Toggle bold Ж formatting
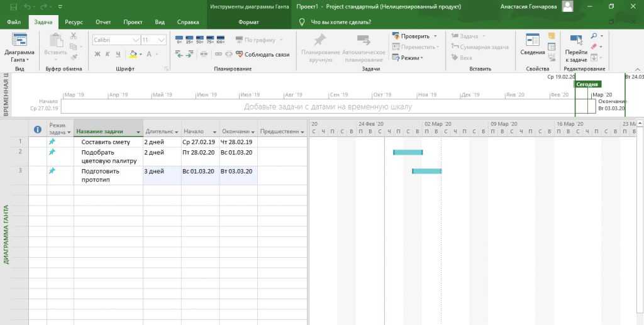The height and width of the screenshot is (325, 644). (x=97, y=54)
